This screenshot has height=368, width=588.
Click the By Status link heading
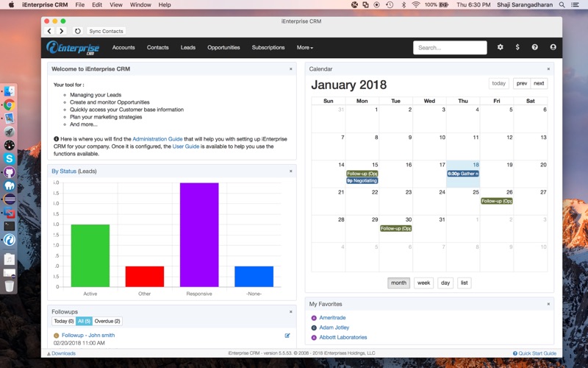pos(64,171)
